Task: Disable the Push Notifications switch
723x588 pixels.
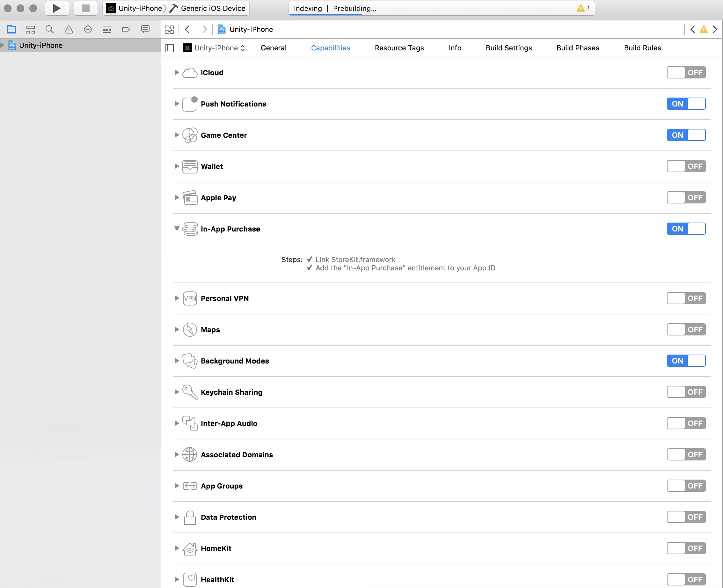Action: coord(686,104)
